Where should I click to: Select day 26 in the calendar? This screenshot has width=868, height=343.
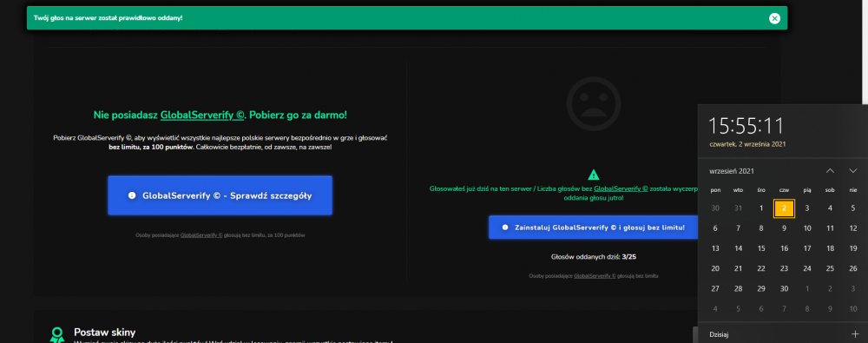[853, 268]
